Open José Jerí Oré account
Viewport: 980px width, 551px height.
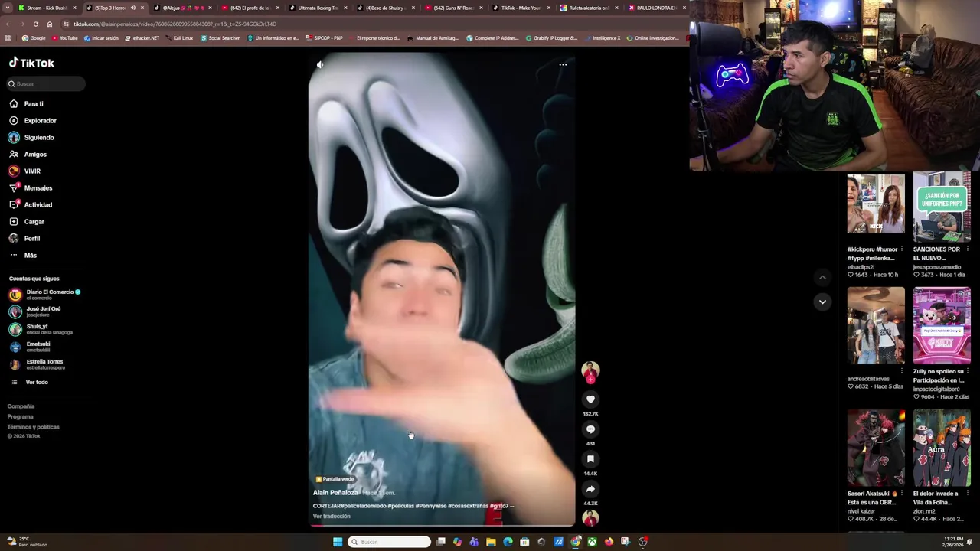[x=34, y=311]
